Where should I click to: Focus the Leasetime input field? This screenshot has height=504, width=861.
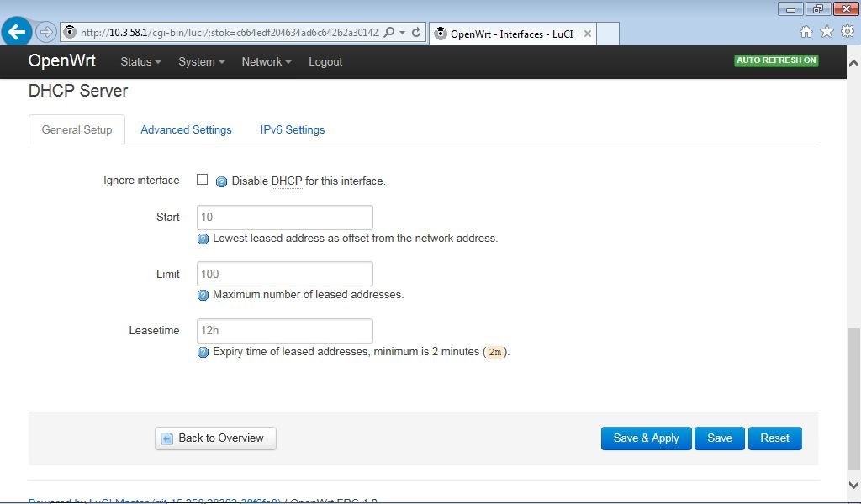click(x=285, y=331)
